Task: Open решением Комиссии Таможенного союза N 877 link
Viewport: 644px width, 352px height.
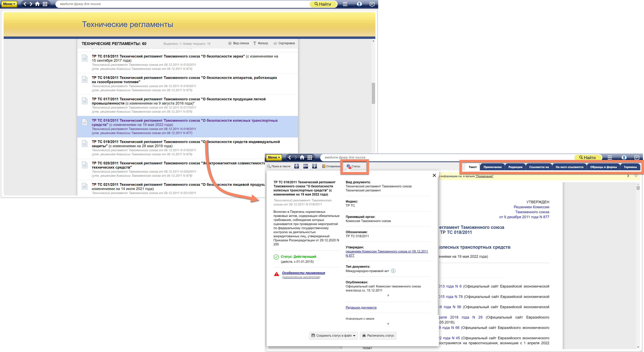Action: tap(387, 253)
